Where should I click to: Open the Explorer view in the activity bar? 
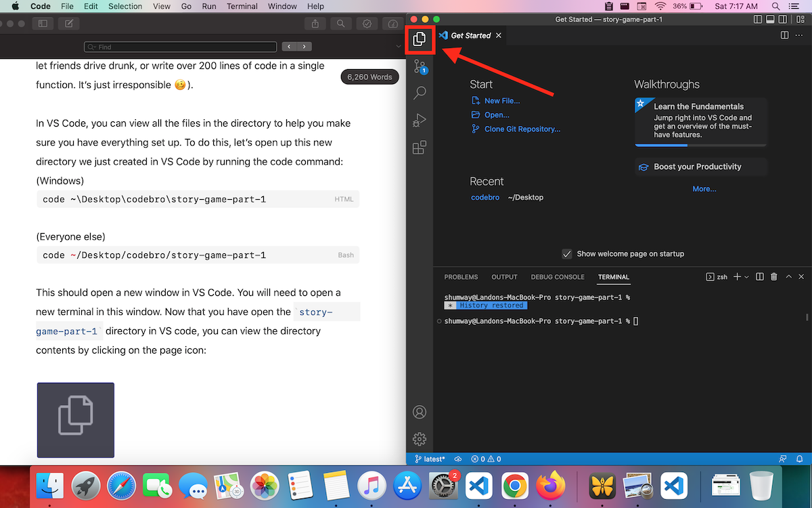(x=420, y=39)
